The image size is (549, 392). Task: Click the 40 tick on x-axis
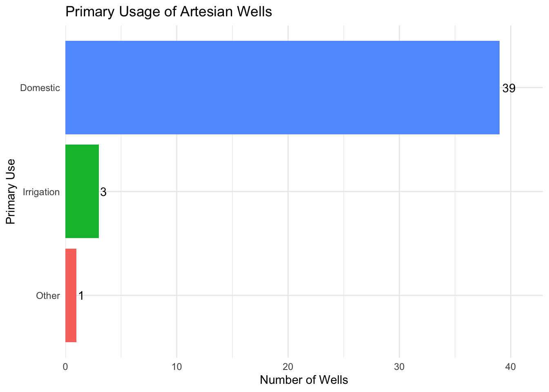pyautogui.click(x=510, y=367)
